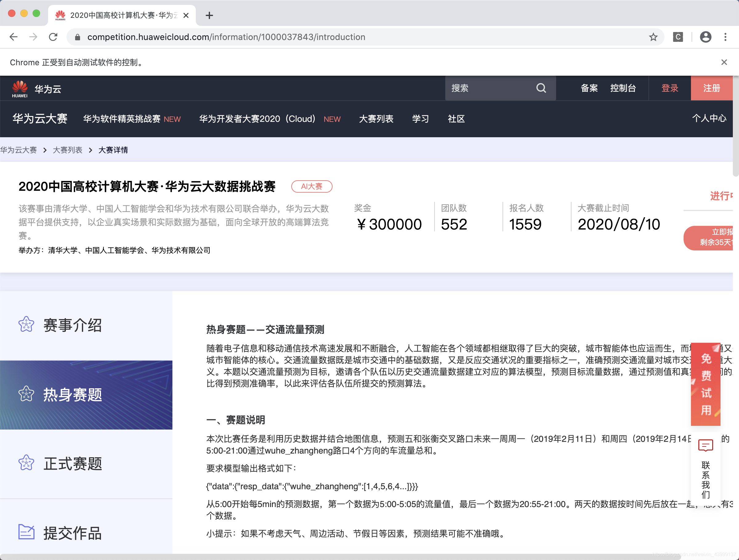The width and height of the screenshot is (739, 560).
Task: Click the team count 552
Action: click(454, 224)
